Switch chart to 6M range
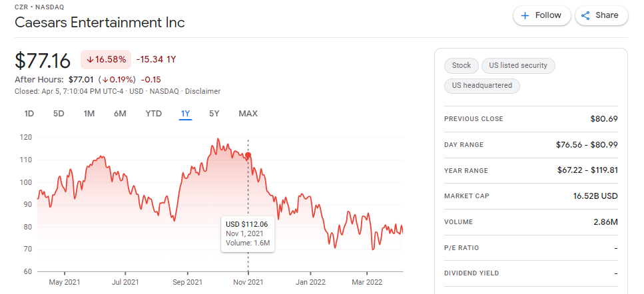 coord(120,114)
